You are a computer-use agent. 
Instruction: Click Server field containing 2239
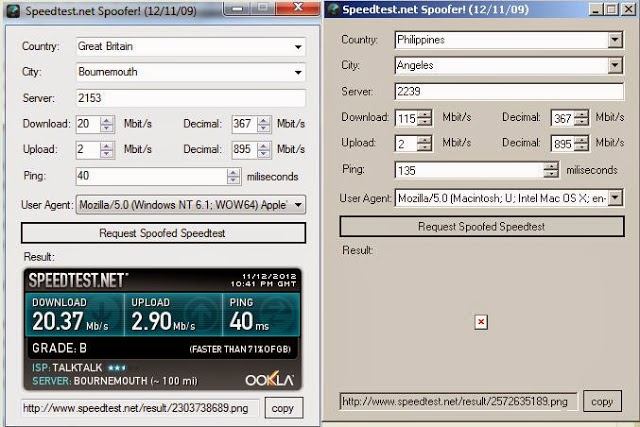509,91
